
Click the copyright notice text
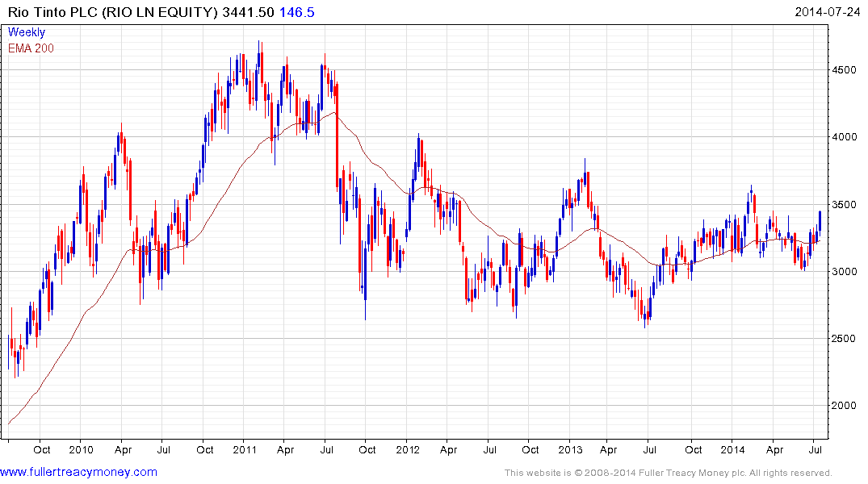669,473
